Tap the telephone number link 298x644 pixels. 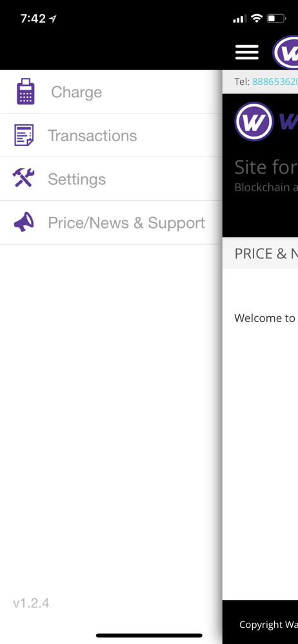click(275, 82)
